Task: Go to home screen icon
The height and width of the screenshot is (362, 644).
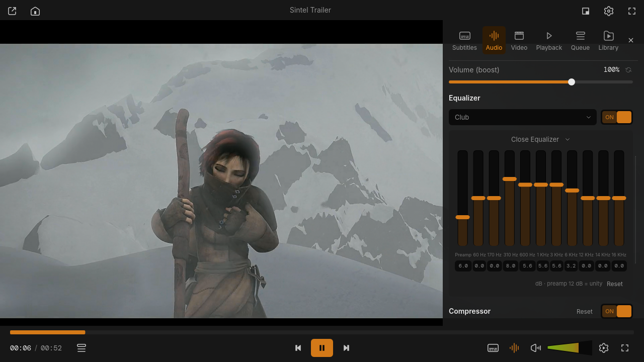Action: (x=35, y=11)
